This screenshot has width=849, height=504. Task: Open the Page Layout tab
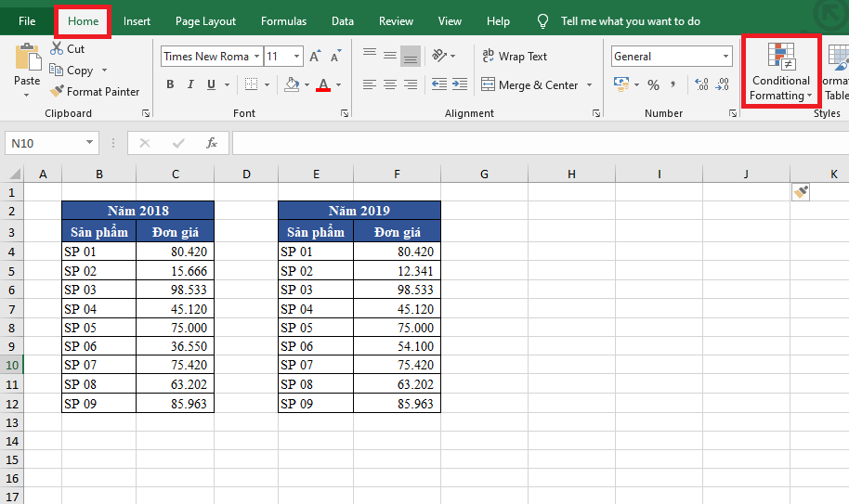[x=205, y=21]
